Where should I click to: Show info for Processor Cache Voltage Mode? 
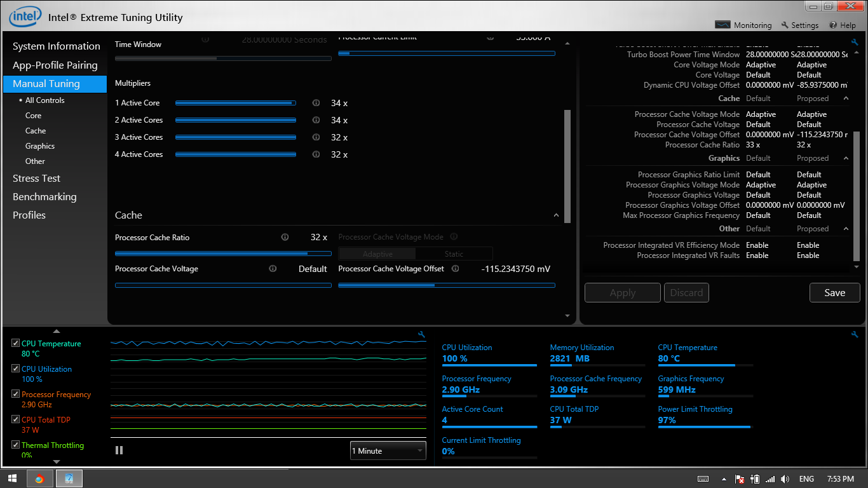pos(454,236)
